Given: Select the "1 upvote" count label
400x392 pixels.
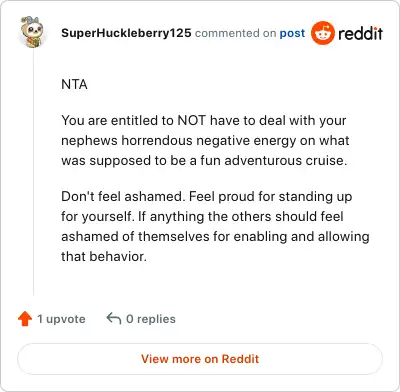Looking at the screenshot, I should click(x=61, y=319).
